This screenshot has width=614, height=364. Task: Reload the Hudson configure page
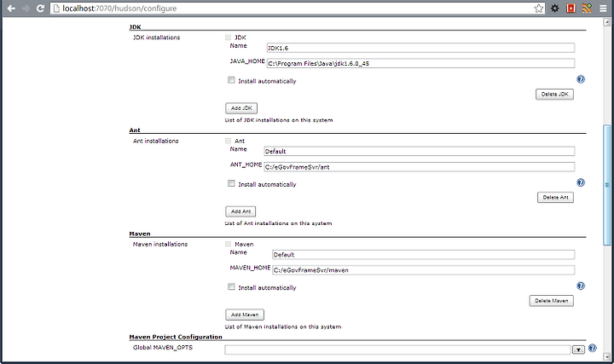pyautogui.click(x=40, y=9)
